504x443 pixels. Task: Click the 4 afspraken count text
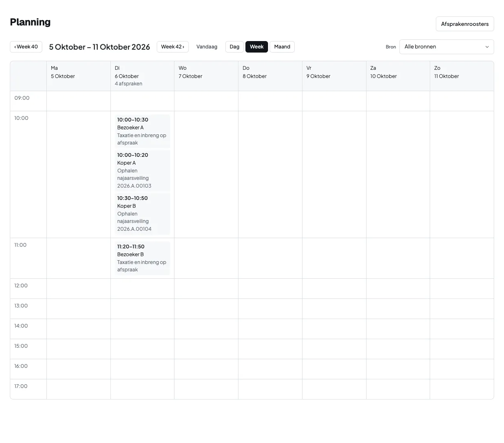point(128,84)
